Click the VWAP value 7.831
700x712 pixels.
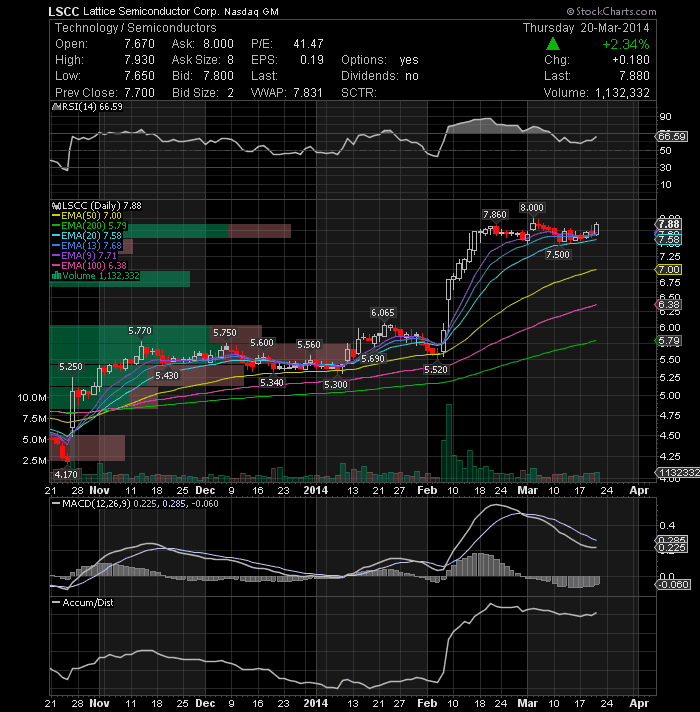coord(308,93)
